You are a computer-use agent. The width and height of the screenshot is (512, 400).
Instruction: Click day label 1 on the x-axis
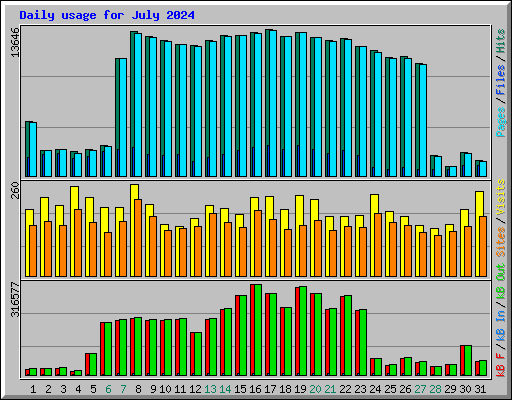[33, 389]
